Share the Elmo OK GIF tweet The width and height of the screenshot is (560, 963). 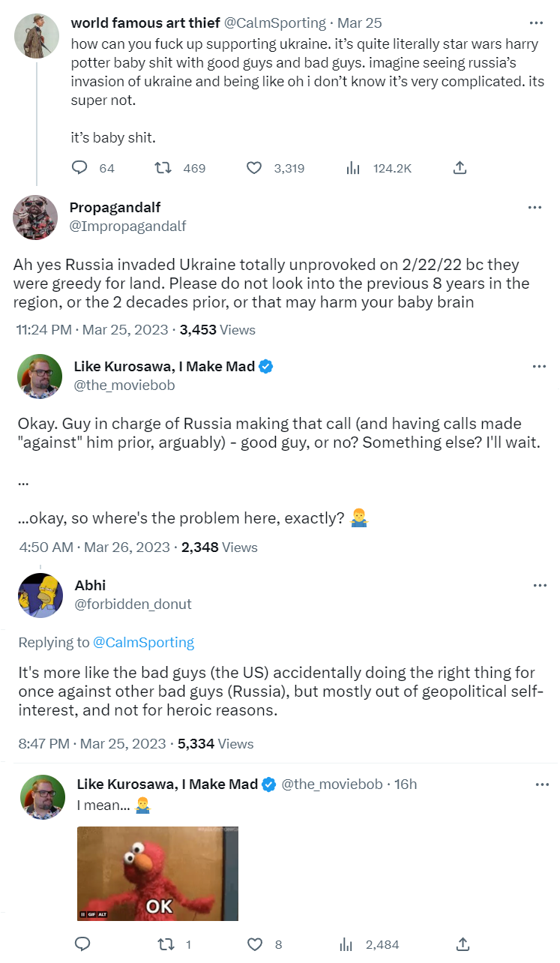(x=463, y=943)
